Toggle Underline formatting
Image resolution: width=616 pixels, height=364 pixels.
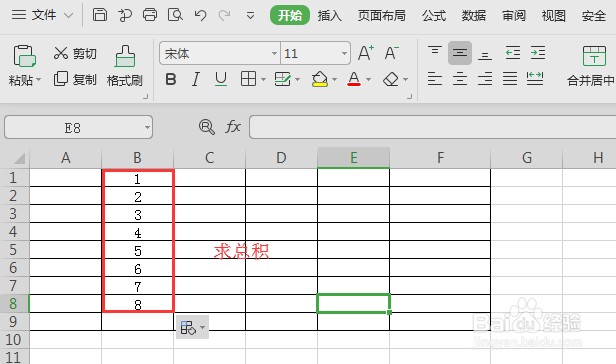[221, 79]
